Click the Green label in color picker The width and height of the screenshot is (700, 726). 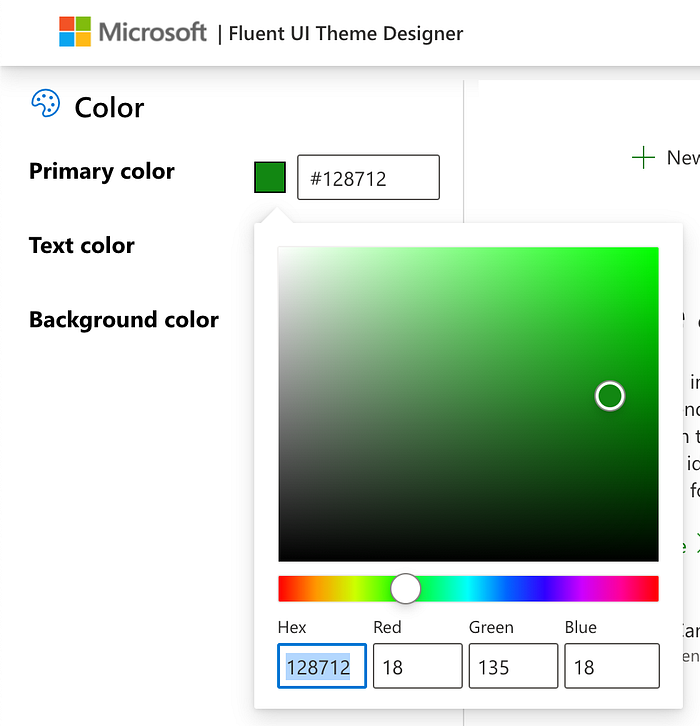click(x=491, y=627)
